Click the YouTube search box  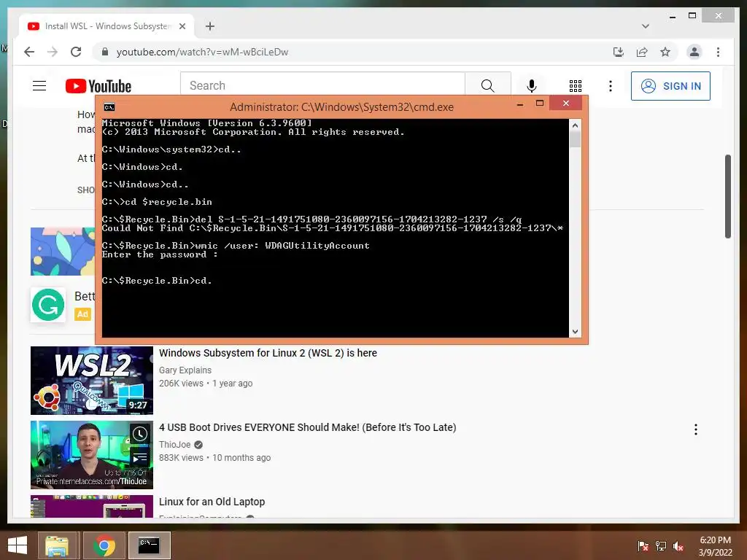click(x=322, y=86)
